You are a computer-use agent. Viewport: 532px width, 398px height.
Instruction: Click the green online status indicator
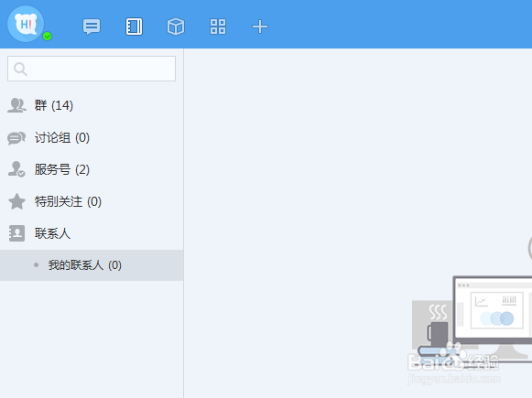pos(48,37)
